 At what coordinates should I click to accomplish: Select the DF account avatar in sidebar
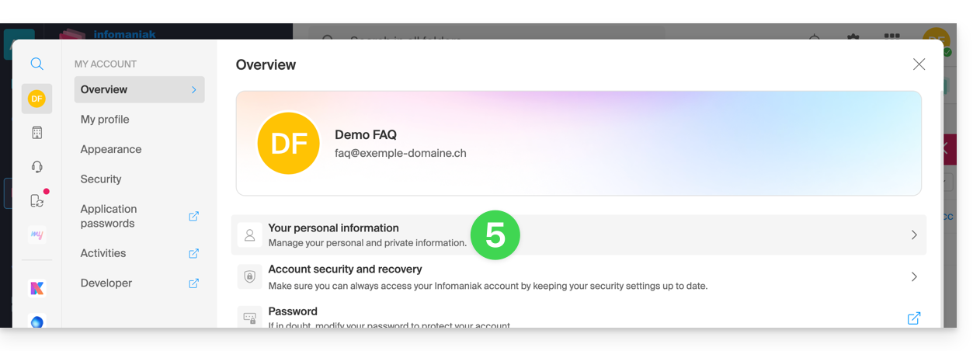[36, 99]
